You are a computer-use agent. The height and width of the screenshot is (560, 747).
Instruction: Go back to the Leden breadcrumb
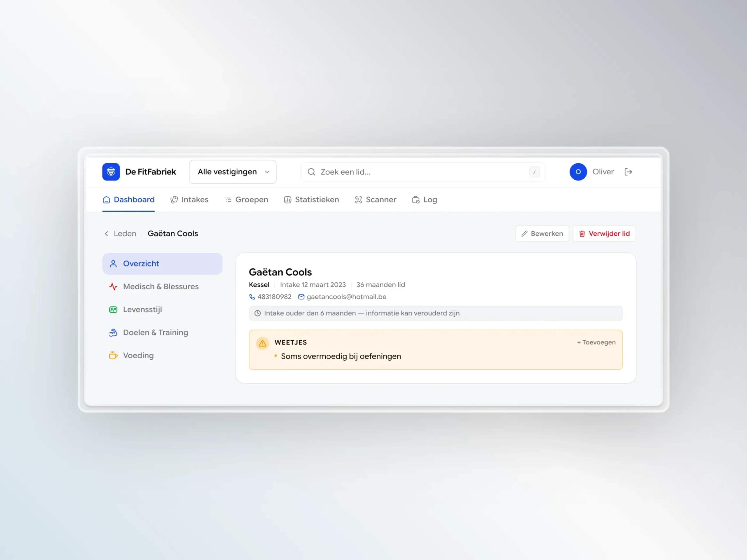point(125,234)
